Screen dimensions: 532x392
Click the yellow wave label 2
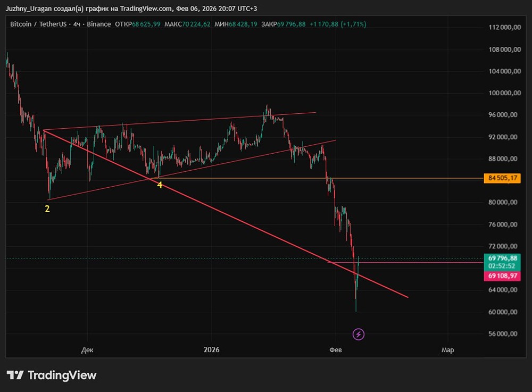coord(47,209)
